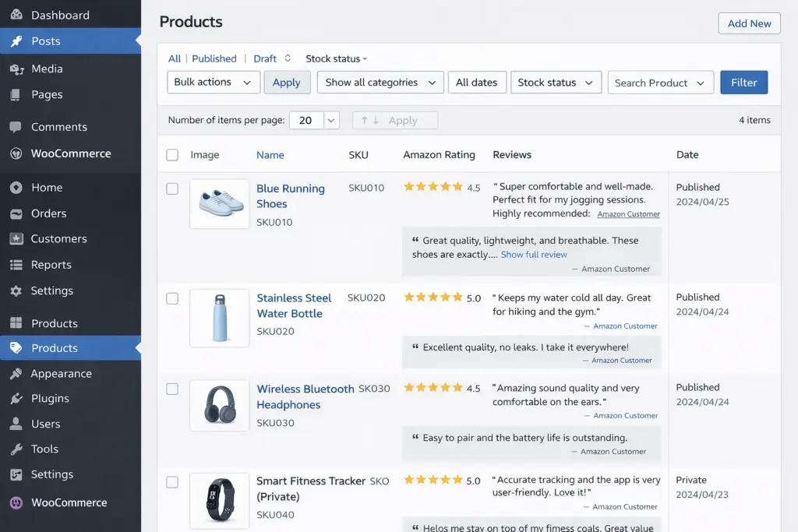Select all products via header checkbox

[171, 154]
